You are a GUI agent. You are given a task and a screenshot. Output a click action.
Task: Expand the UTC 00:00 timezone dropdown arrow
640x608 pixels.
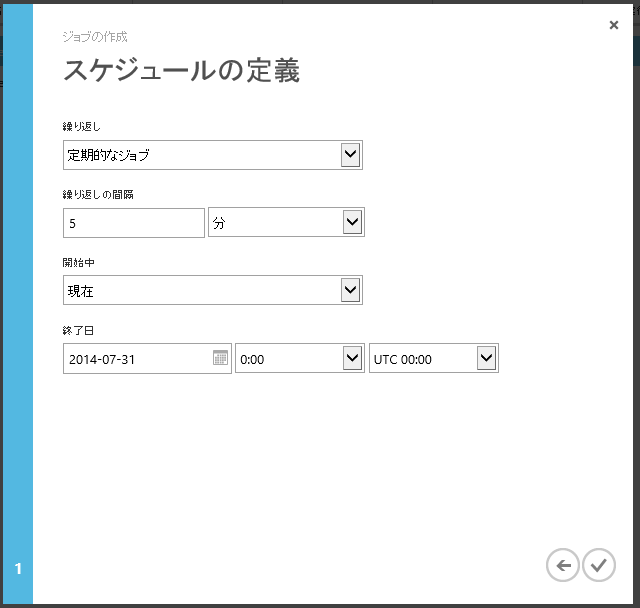click(x=486, y=358)
